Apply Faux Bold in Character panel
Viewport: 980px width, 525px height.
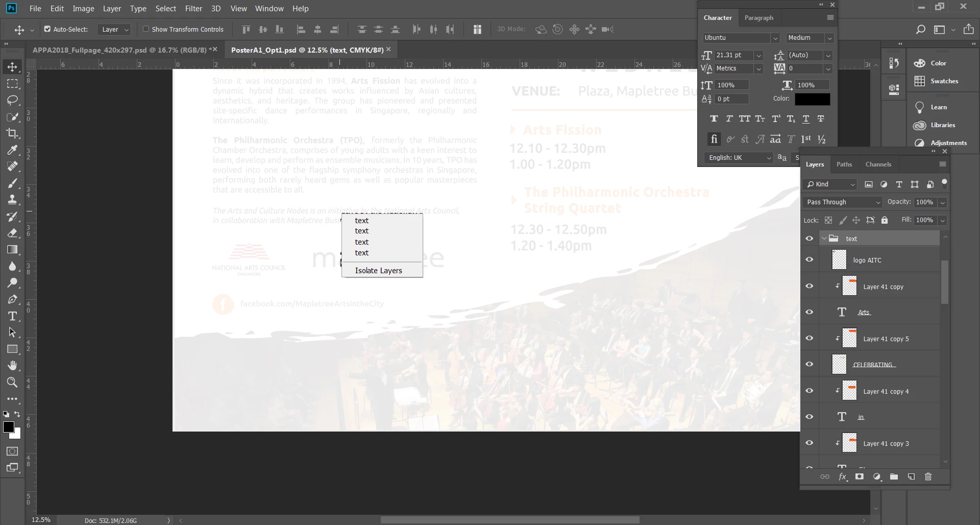click(x=714, y=119)
